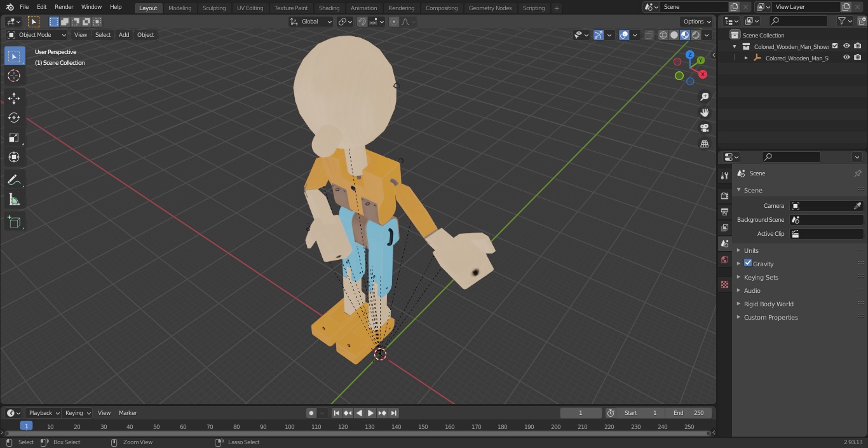
Task: Switch to rendered viewport shading
Action: 696,35
